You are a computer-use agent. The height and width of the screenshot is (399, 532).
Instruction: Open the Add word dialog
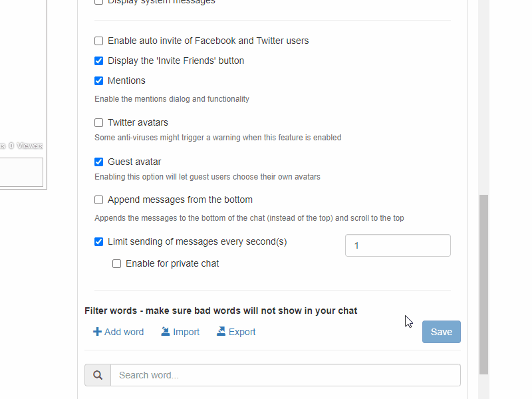[x=118, y=331]
